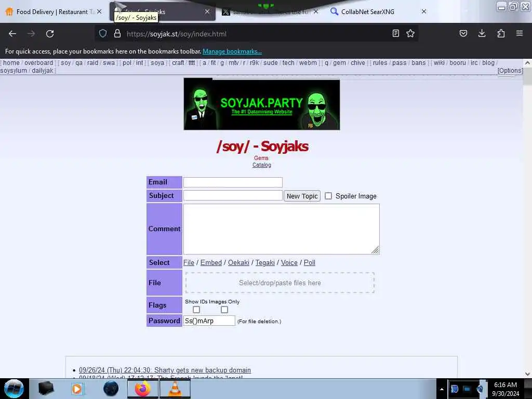The height and width of the screenshot is (399, 532).
Task: Open the webm board link
Action: [308, 63]
